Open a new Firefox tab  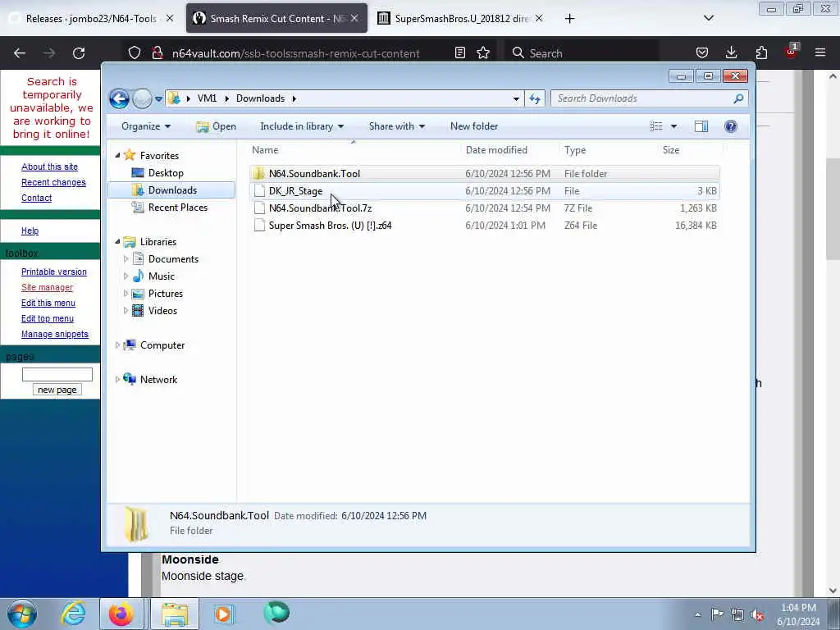click(569, 19)
